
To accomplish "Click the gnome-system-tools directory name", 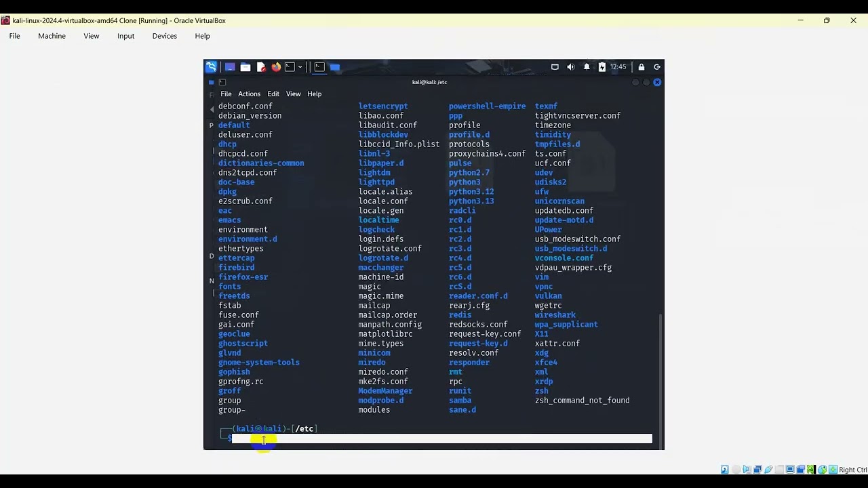I will tap(258, 363).
